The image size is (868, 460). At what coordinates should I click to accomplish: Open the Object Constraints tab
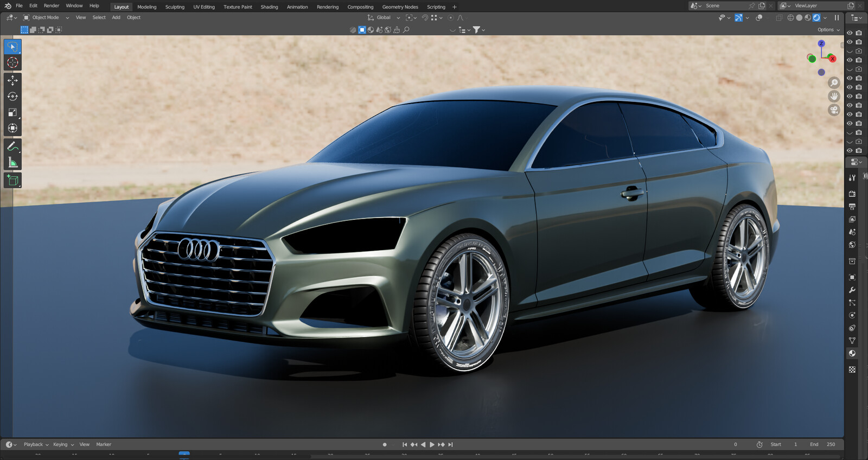point(852,328)
